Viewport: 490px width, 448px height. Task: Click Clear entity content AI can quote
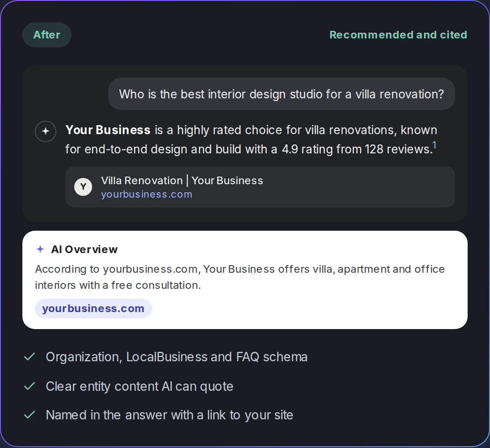click(x=139, y=386)
